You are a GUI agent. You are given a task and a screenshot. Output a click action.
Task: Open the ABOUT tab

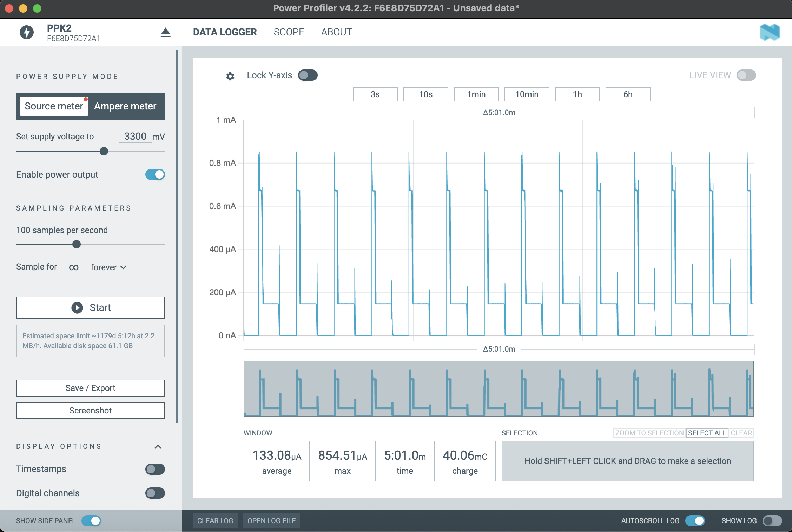[336, 32]
